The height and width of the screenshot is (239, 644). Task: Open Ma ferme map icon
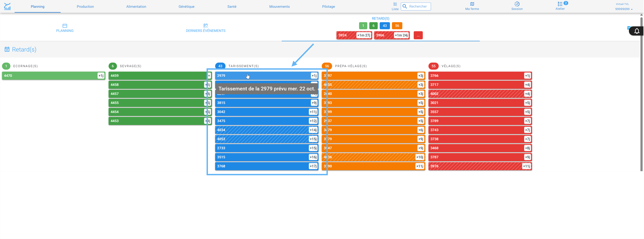[472, 4]
